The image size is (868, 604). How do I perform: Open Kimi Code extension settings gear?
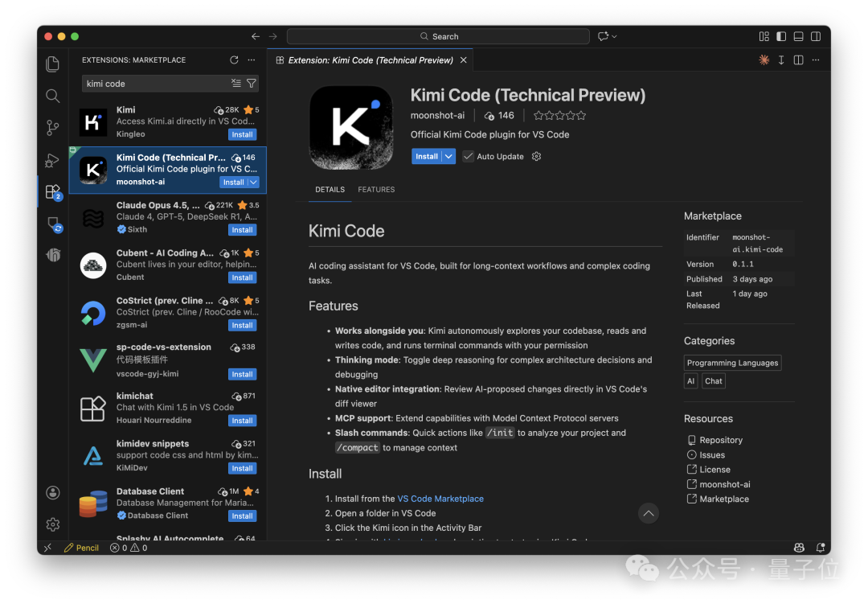click(536, 156)
